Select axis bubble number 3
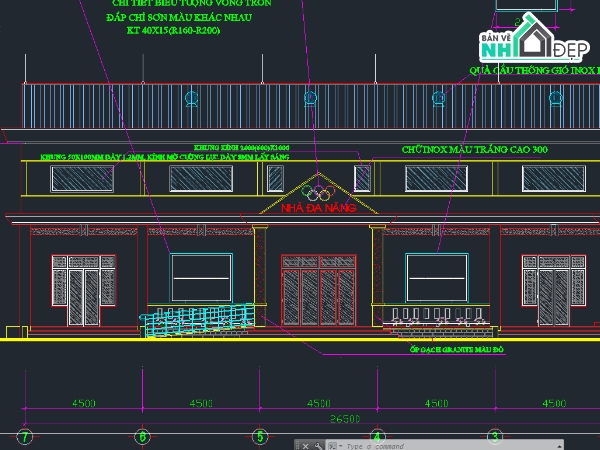Screen dimensions: 600x450 494,436
